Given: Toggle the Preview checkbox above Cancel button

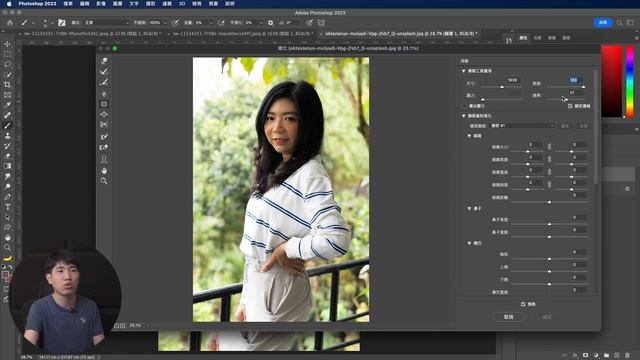Looking at the screenshot, I should tap(523, 304).
